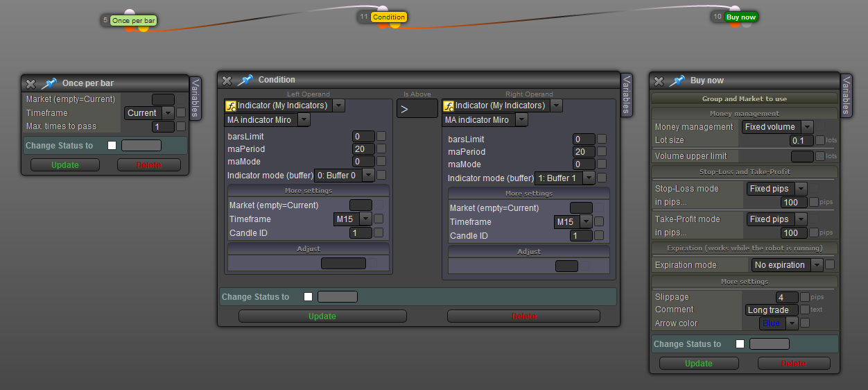The image size is (868, 390).
Task: Click Max. times to pass input field
Action: point(163,126)
